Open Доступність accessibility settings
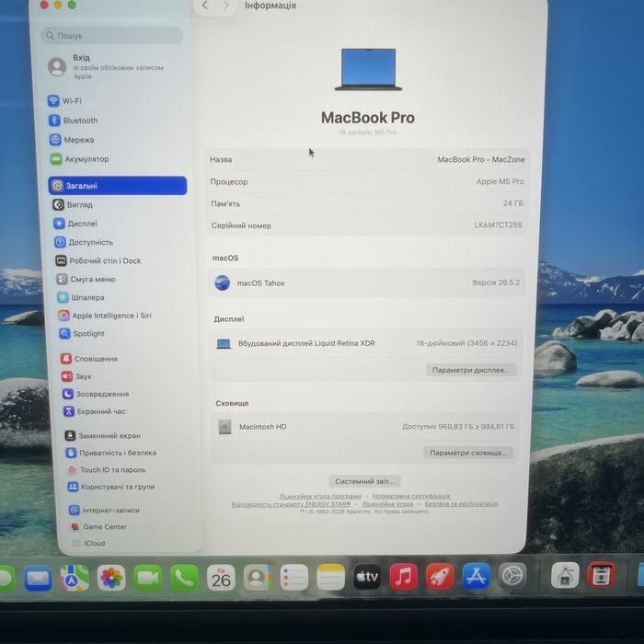 (x=84, y=242)
